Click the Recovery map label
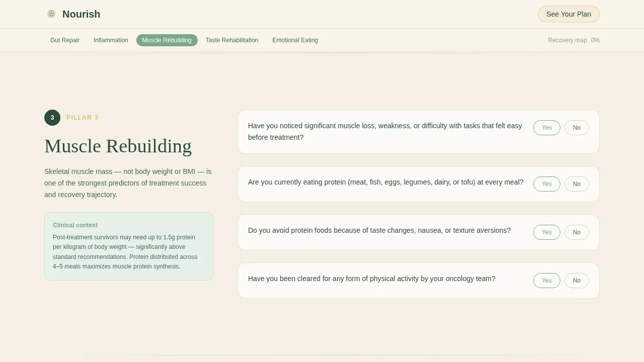 (x=567, y=40)
